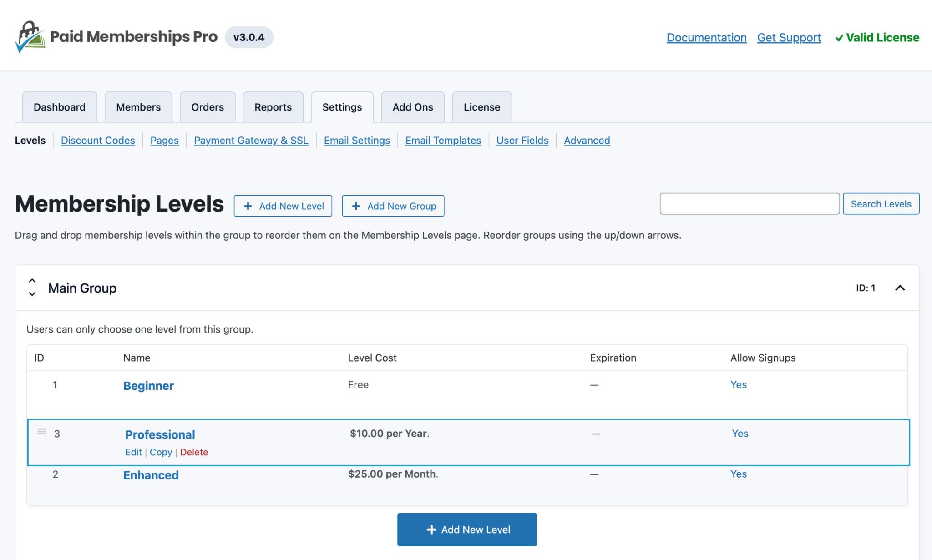The height and width of the screenshot is (560, 932).
Task: Switch to the Add Ons tab
Action: (412, 107)
